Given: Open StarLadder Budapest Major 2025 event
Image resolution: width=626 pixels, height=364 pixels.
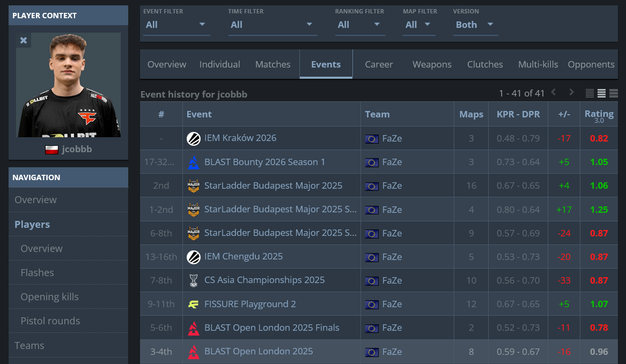Looking at the screenshot, I should point(273,185).
